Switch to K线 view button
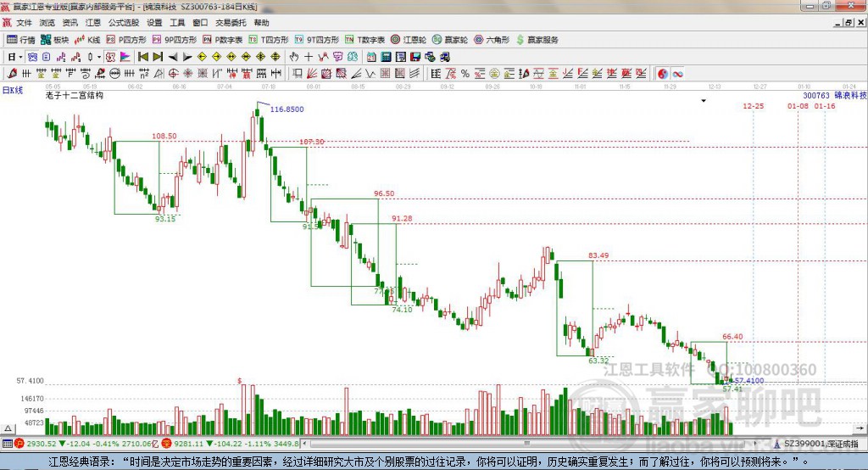The image size is (868, 470). pyautogui.click(x=87, y=40)
